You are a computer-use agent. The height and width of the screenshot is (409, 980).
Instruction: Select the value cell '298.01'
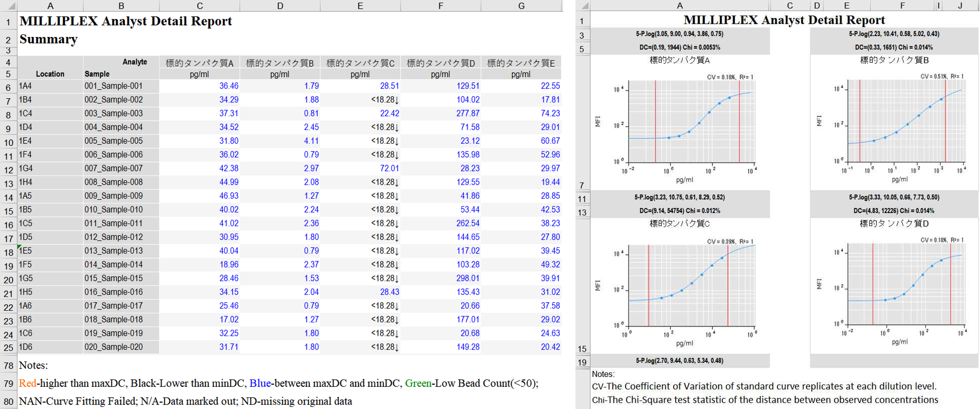[x=441, y=278]
